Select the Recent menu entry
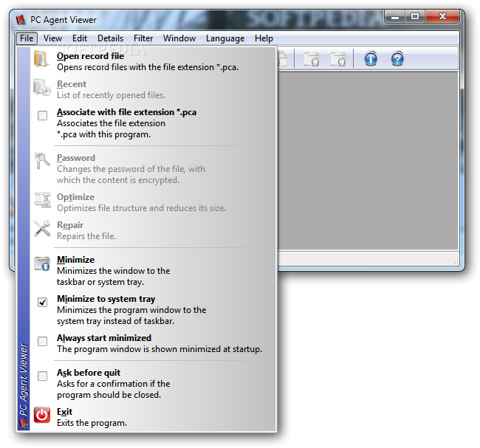Screen dimensions: 480x448 tap(153, 89)
